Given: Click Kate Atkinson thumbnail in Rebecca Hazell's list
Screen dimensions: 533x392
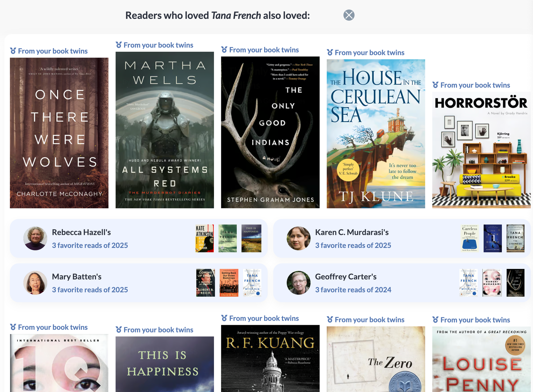Looking at the screenshot, I should [205, 238].
